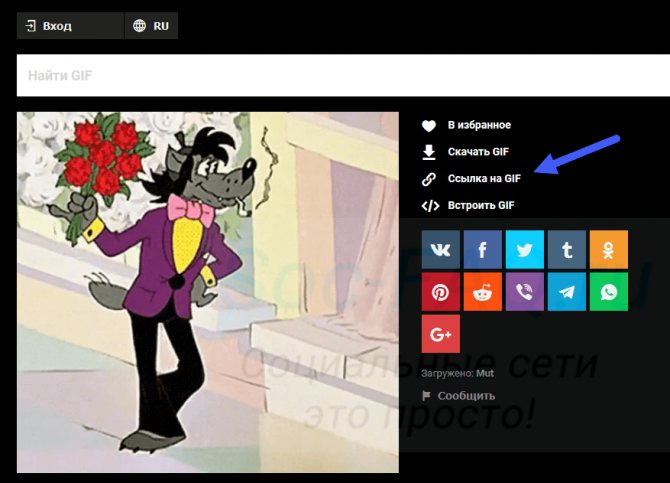Add GIF via В избранное link

coord(479,125)
